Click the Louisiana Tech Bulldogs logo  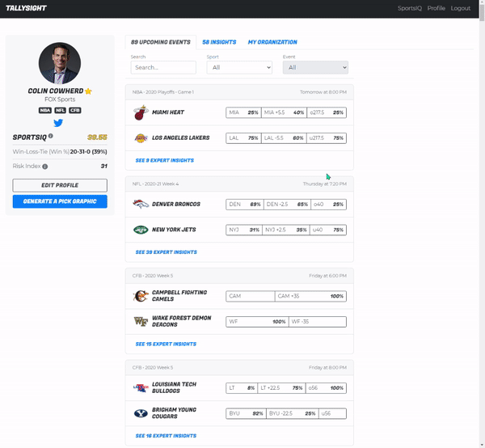tap(141, 388)
